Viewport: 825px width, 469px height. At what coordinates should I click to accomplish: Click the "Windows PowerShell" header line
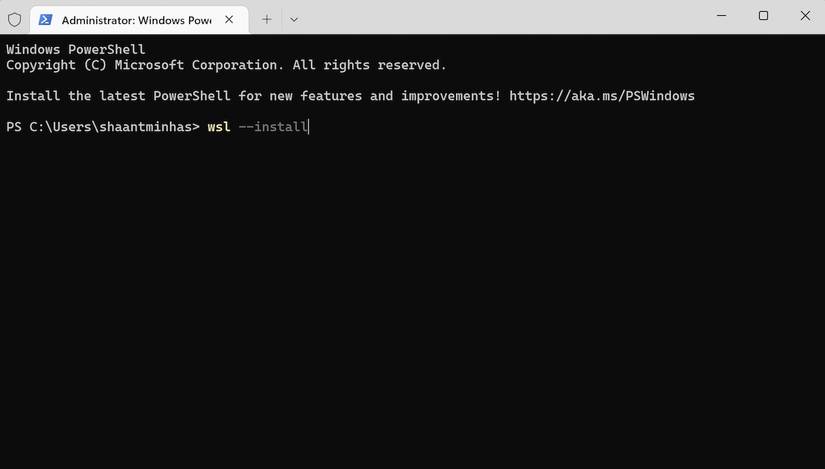coord(76,50)
